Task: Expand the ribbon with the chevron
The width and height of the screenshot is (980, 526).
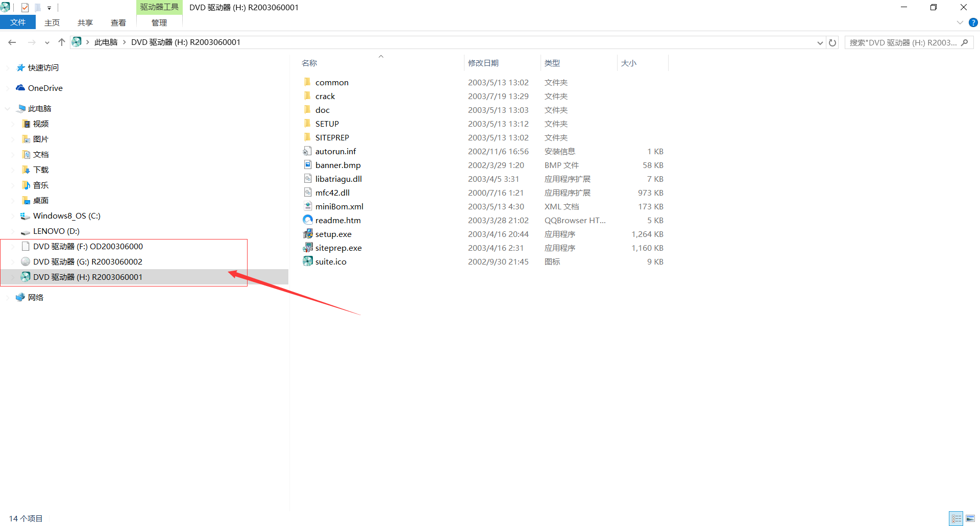Action: pyautogui.click(x=960, y=22)
